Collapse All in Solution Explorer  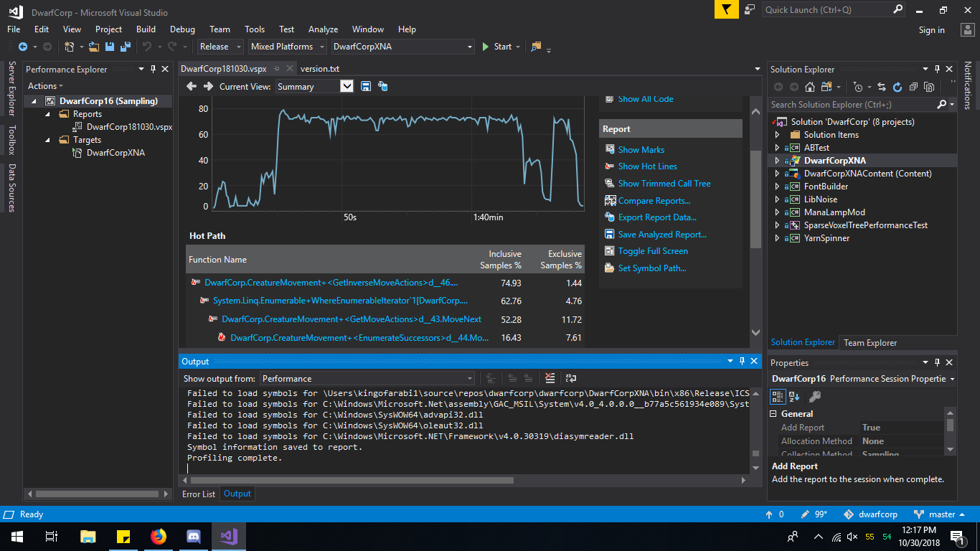coord(915,87)
